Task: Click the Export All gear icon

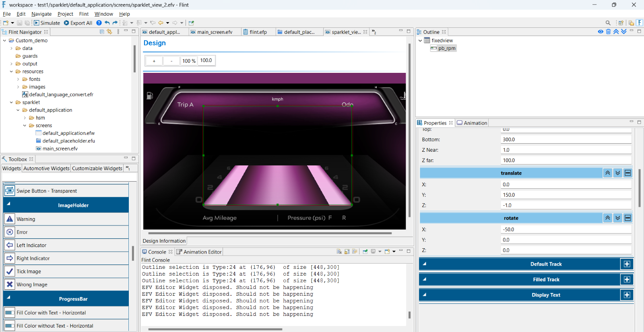Action: 66,23
